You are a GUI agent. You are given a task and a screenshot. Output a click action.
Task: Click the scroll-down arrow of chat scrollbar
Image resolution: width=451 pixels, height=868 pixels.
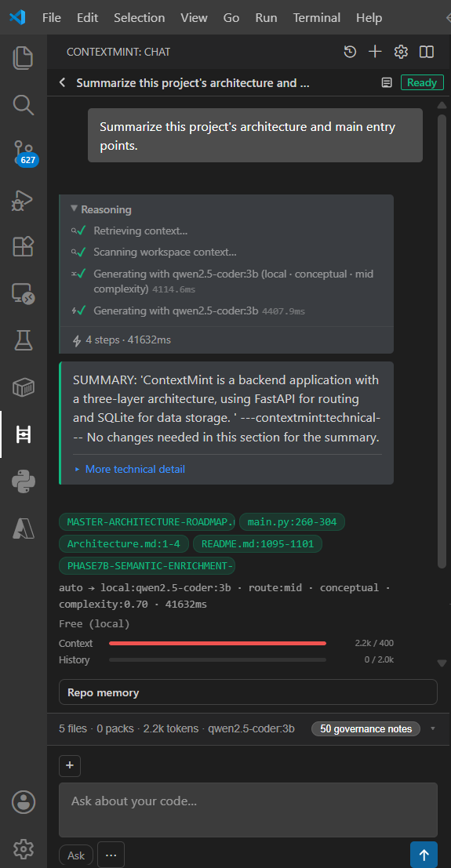[x=442, y=663]
